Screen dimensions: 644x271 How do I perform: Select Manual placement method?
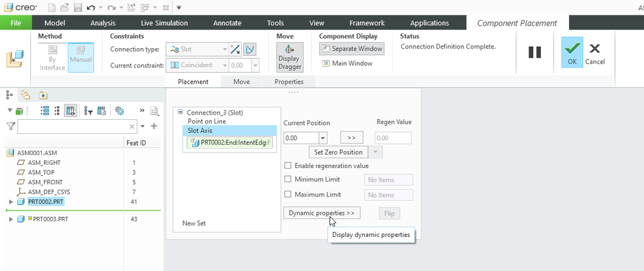click(x=81, y=58)
